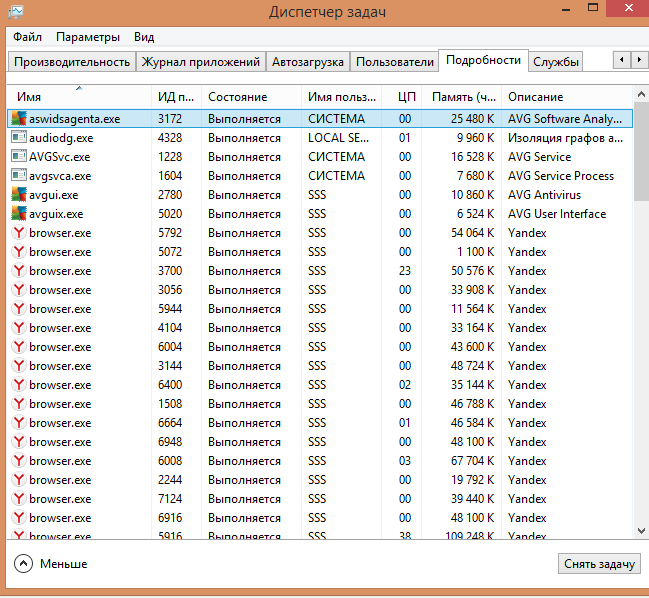Sort processes by the Имя column header
649x598 pixels.
pos(78,97)
